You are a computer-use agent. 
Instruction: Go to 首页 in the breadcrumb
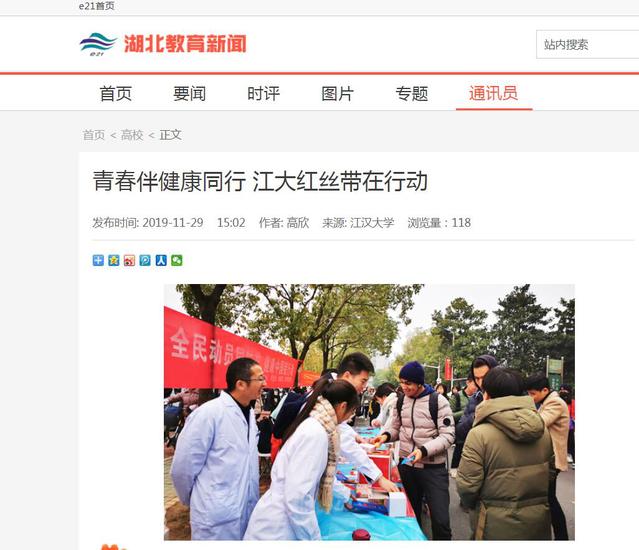tap(94, 135)
